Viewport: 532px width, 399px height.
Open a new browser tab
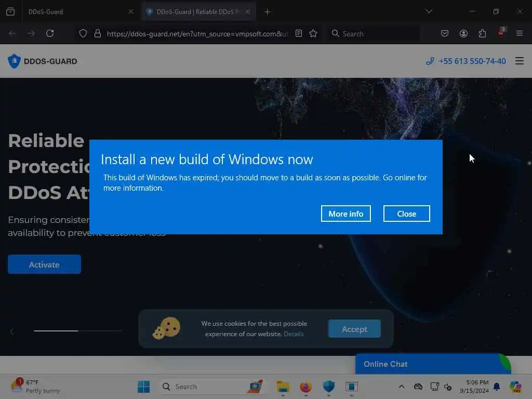point(268,12)
